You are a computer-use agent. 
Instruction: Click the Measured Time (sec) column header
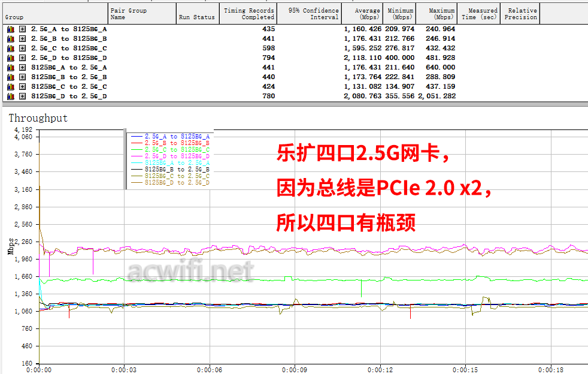point(479,14)
